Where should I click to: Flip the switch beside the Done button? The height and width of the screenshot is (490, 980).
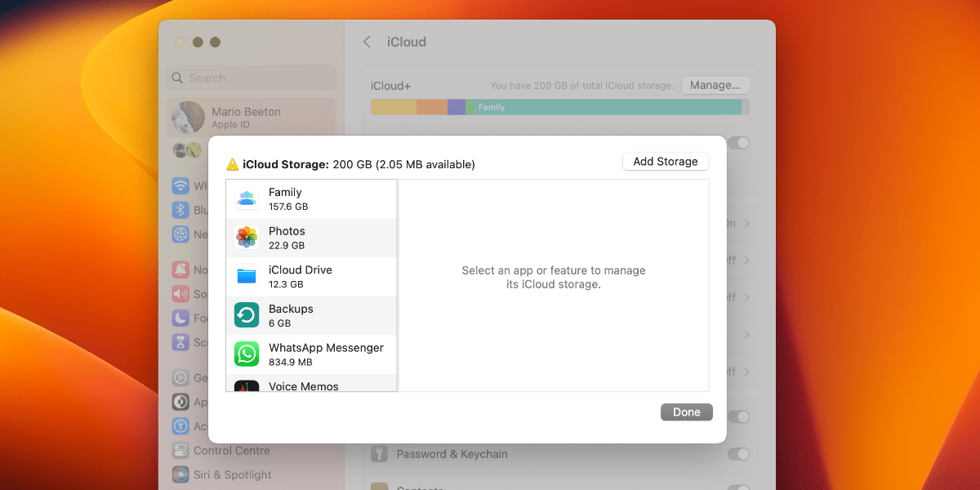point(739,416)
